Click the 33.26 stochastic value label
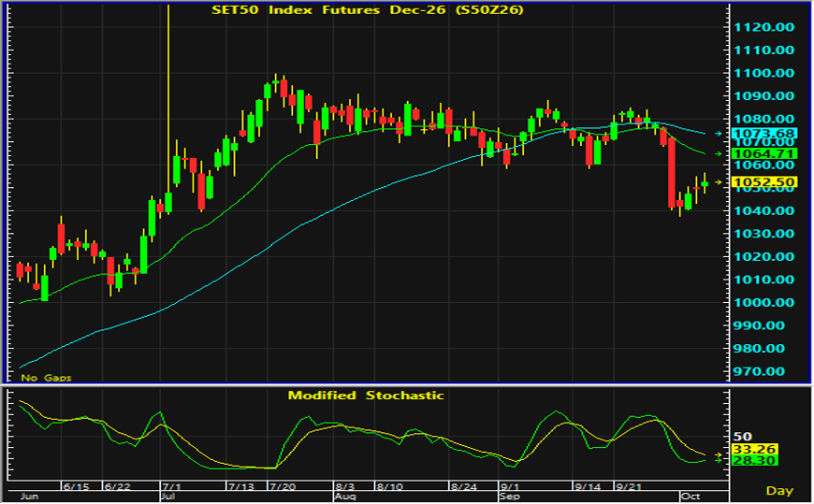Image resolution: width=814 pixels, height=504 pixels. (754, 449)
